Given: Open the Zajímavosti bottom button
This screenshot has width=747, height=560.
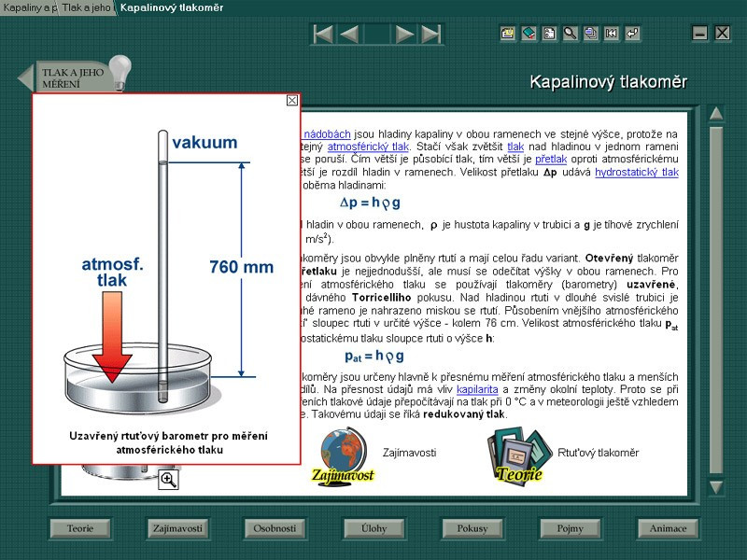Looking at the screenshot, I should (177, 528).
